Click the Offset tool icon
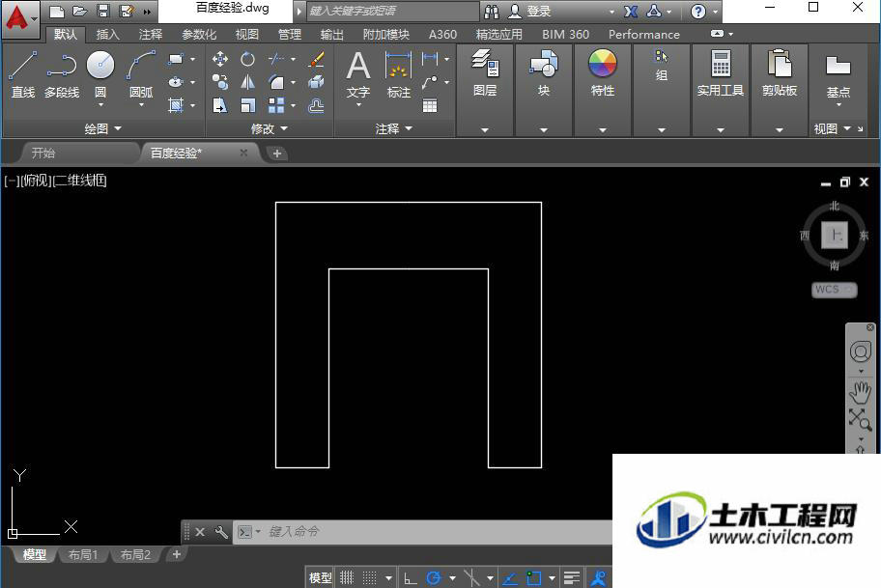The image size is (881, 588). coord(316,105)
